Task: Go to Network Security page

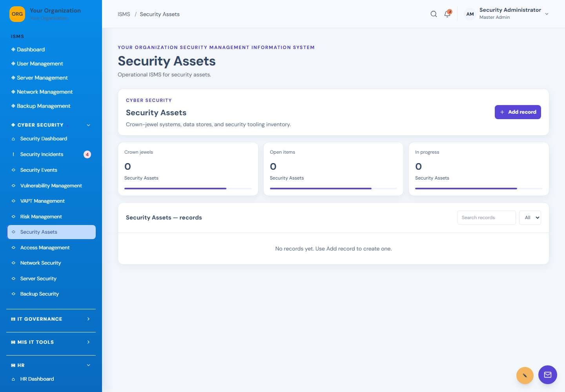Action: pos(51,263)
